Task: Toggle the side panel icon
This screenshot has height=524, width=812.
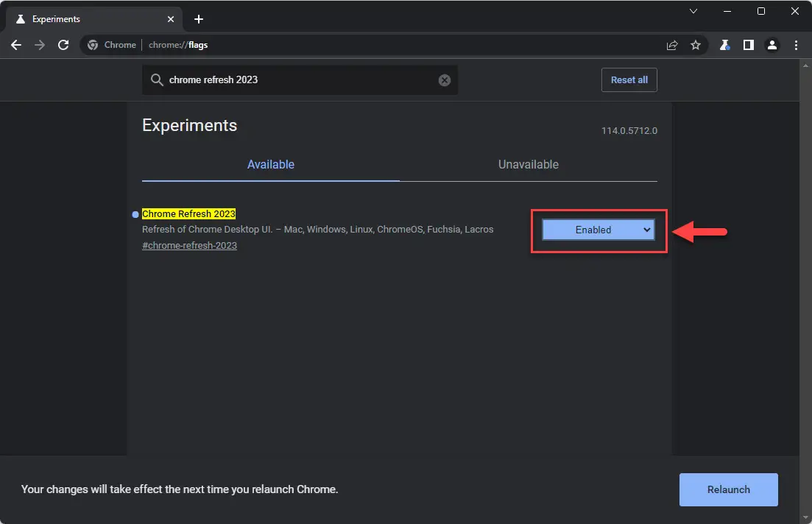Action: [x=748, y=45]
